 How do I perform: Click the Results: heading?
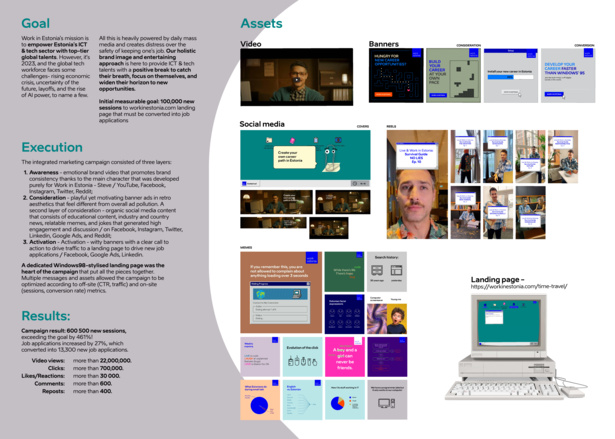pyautogui.click(x=46, y=316)
